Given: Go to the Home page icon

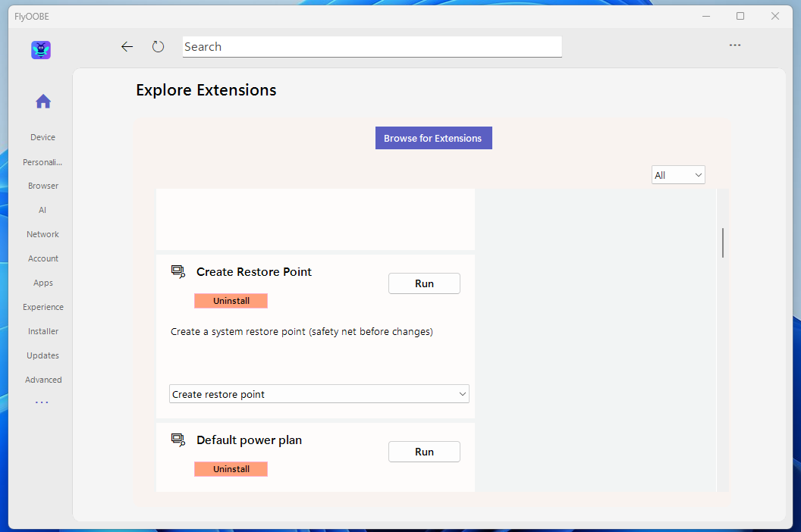Looking at the screenshot, I should (x=43, y=102).
